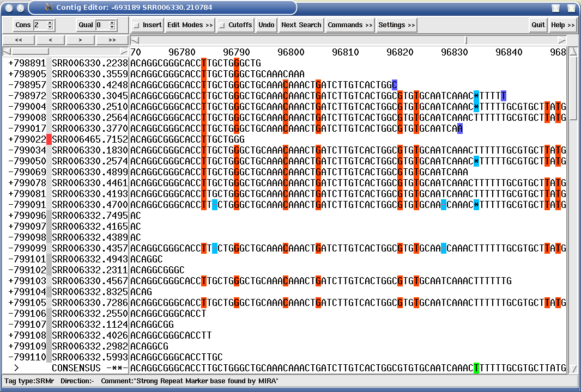
Task: Click the X application icon in title bar
Action: click(x=48, y=8)
